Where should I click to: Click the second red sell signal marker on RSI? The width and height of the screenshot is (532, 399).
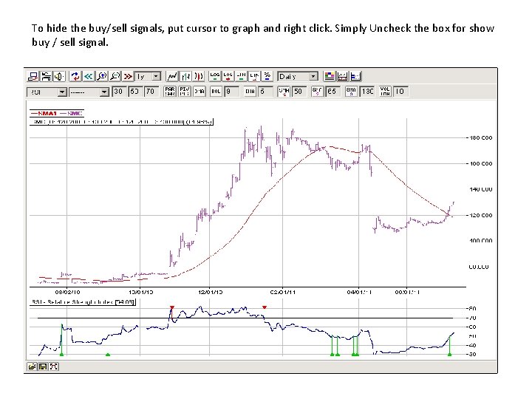click(265, 307)
